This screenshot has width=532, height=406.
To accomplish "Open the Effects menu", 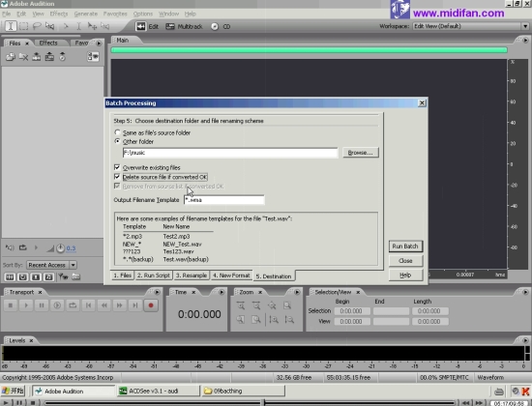I will pos(59,14).
